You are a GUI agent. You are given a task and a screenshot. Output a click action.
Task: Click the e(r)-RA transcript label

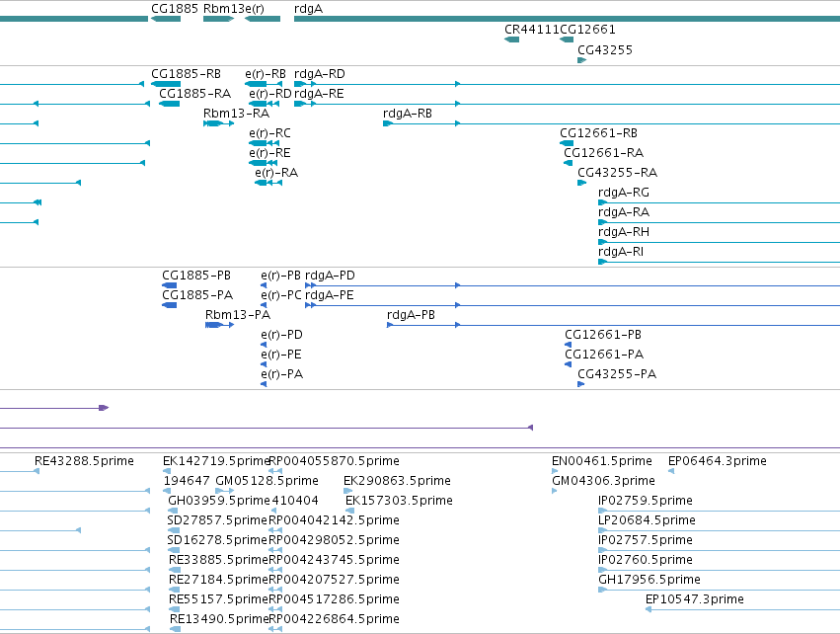point(276,173)
